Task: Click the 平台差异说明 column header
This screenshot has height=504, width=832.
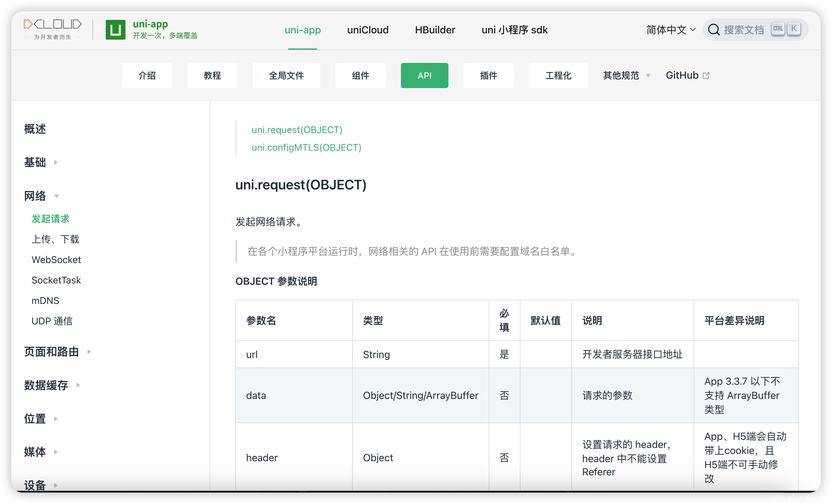Action: pos(746,320)
